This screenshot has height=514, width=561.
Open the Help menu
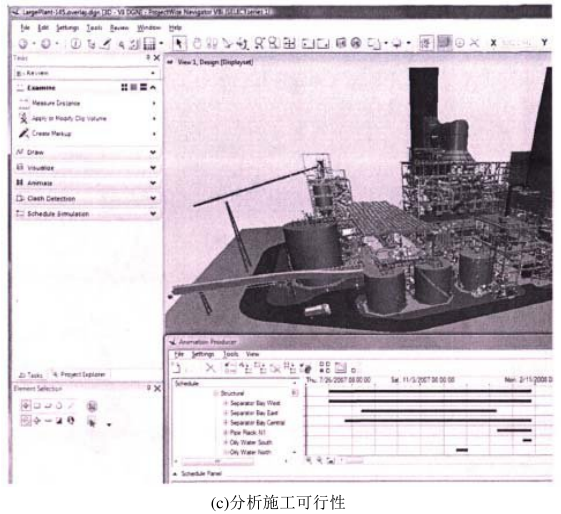click(175, 28)
